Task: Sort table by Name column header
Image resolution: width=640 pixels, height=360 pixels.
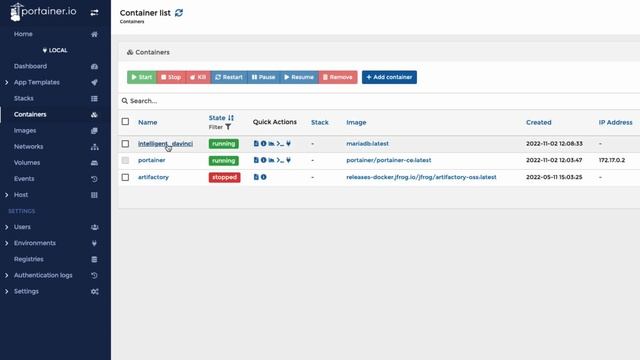Action: (x=147, y=122)
